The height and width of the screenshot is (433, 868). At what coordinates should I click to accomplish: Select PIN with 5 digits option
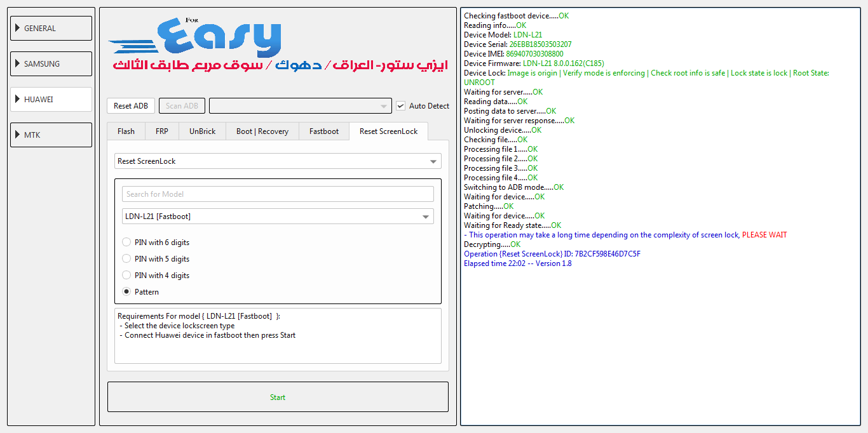pos(156,259)
